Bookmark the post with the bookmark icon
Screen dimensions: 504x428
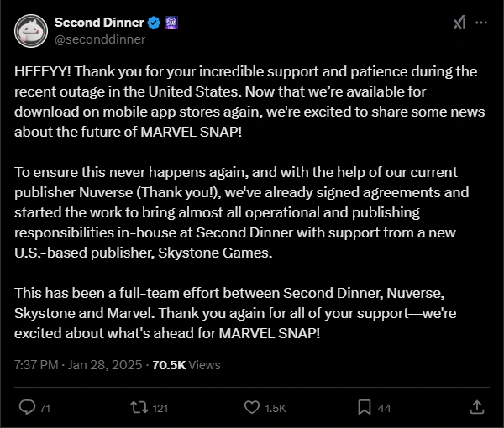pos(365,408)
